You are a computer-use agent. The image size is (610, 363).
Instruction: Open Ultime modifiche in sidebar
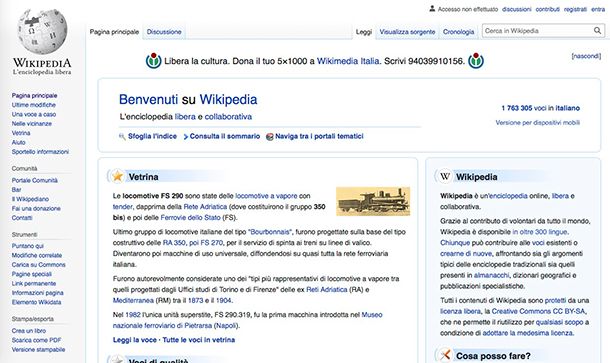(x=33, y=105)
